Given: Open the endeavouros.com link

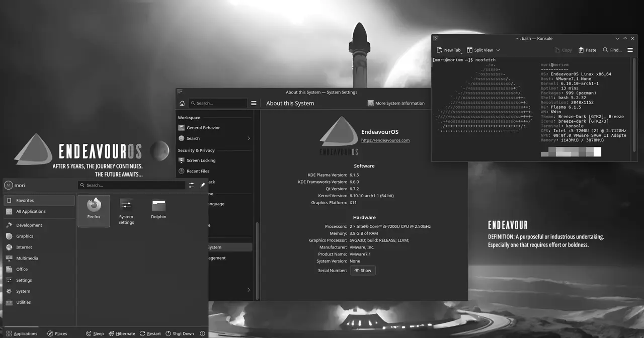Looking at the screenshot, I should pyautogui.click(x=385, y=140).
